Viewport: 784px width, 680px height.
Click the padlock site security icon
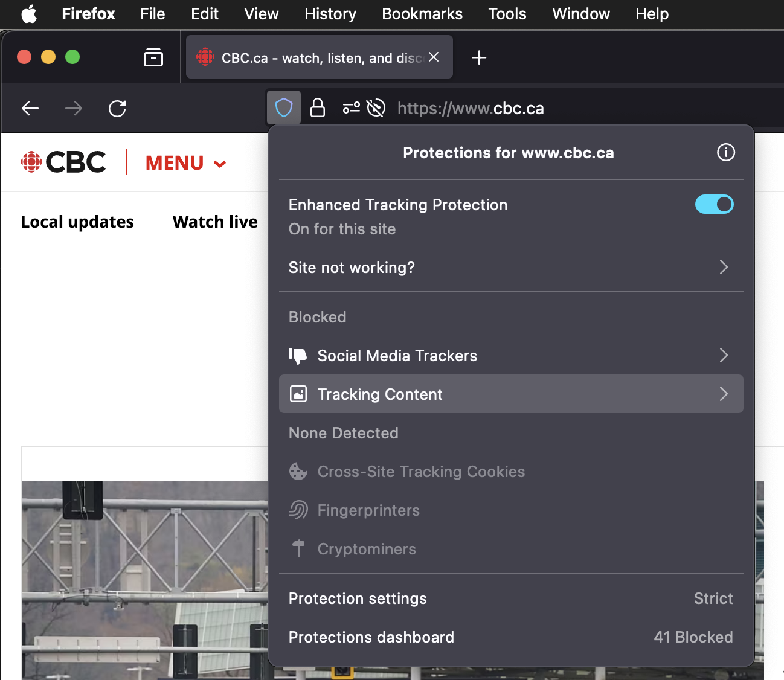coord(318,108)
